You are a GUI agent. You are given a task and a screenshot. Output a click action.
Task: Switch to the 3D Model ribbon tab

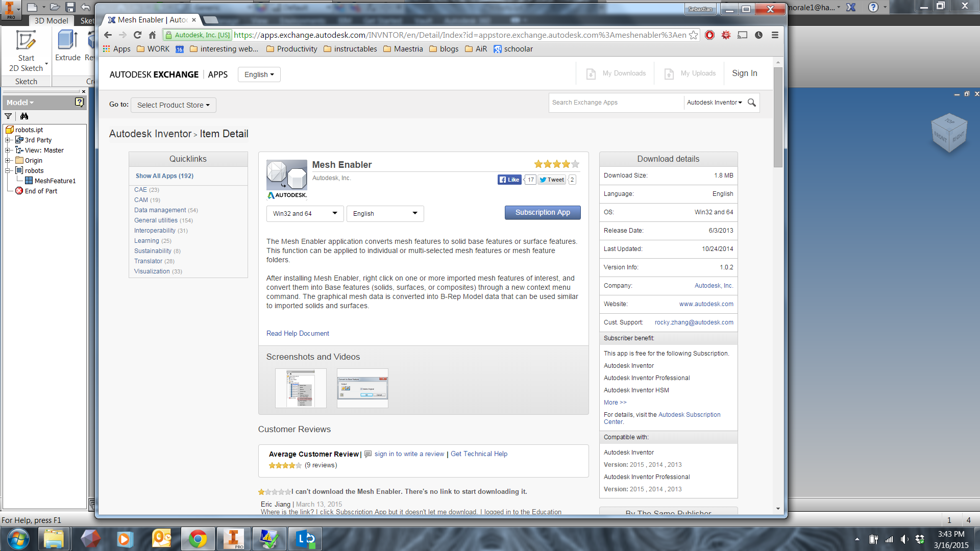click(x=51, y=21)
